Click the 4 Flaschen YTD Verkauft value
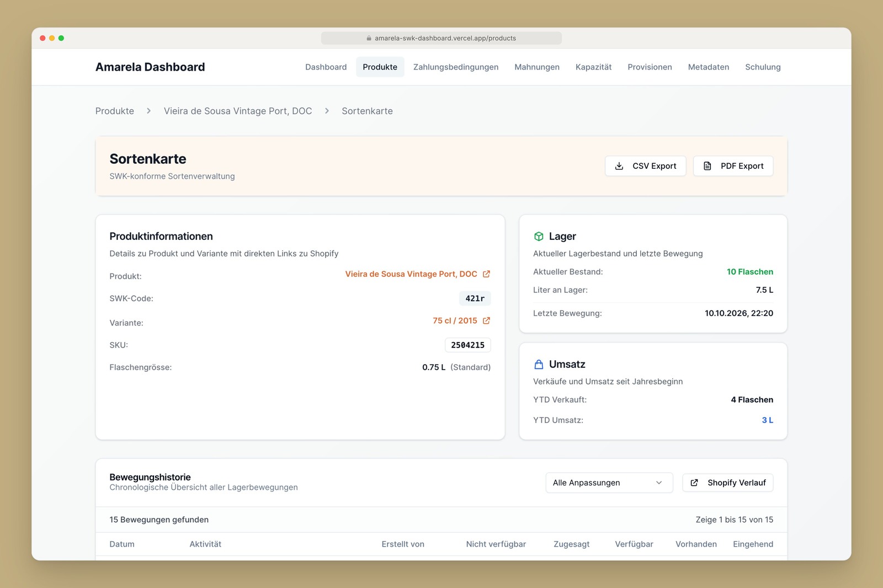 coord(752,400)
